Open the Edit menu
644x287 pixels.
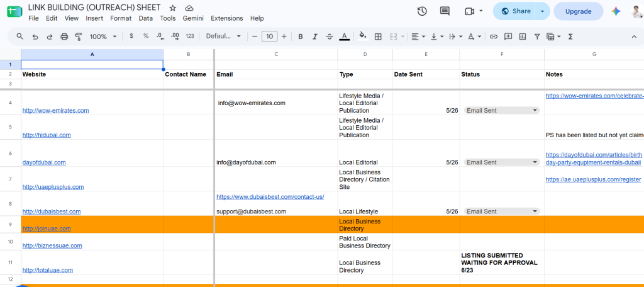[52, 18]
